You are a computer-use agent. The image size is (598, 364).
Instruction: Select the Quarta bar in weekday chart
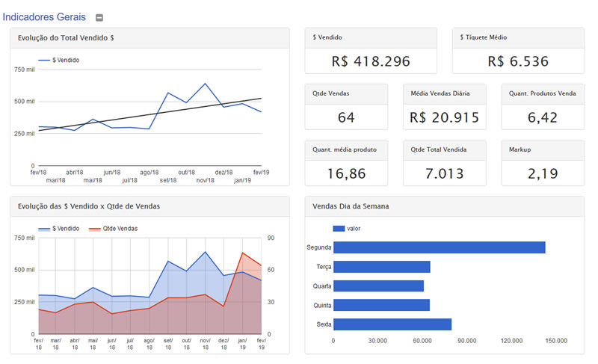[x=378, y=286]
